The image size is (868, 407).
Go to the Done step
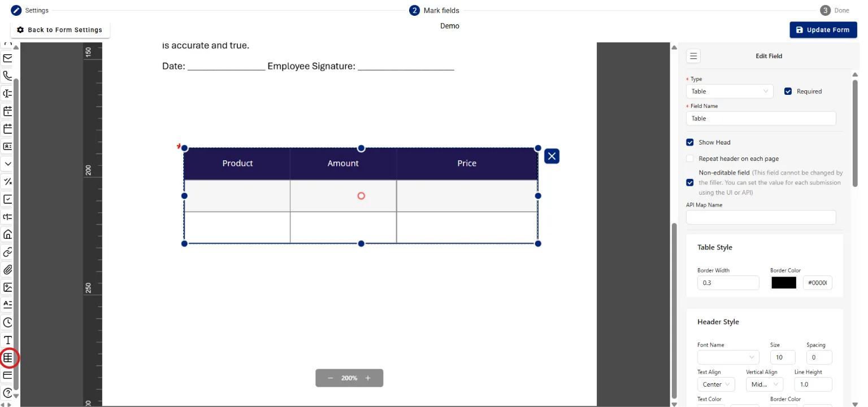pos(835,10)
